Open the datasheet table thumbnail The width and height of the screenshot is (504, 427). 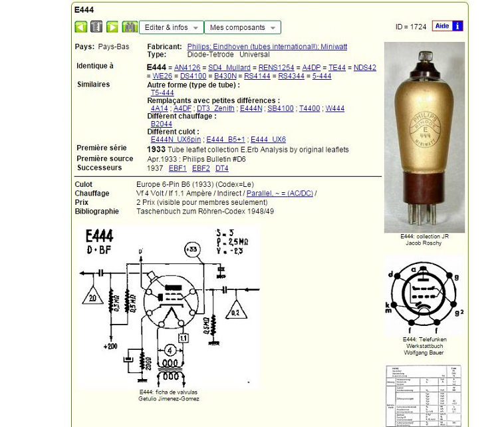pos(424,396)
